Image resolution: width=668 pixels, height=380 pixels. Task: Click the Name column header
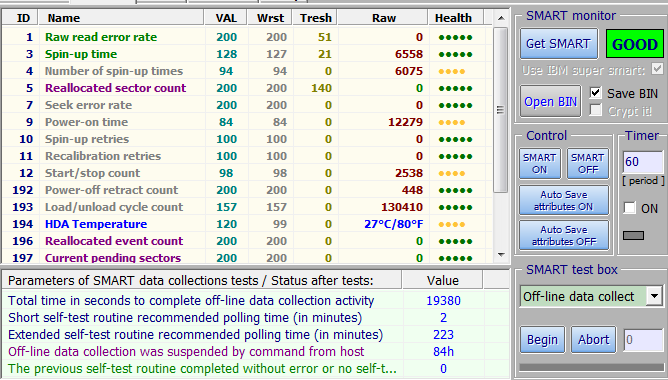(121, 18)
